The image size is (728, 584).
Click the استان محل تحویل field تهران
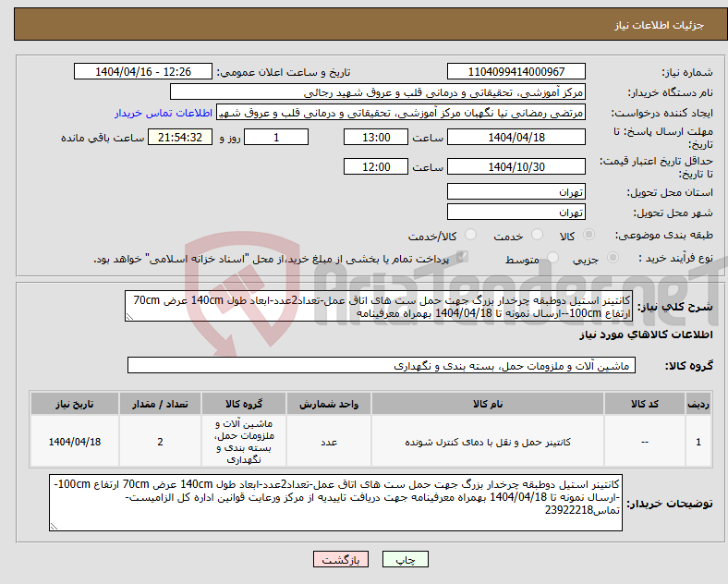tap(516, 191)
